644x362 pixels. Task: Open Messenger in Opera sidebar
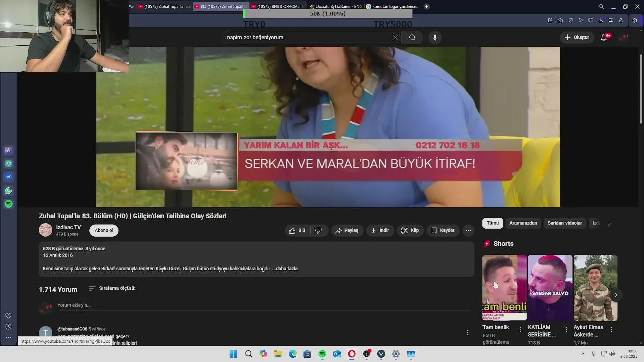tap(8, 177)
